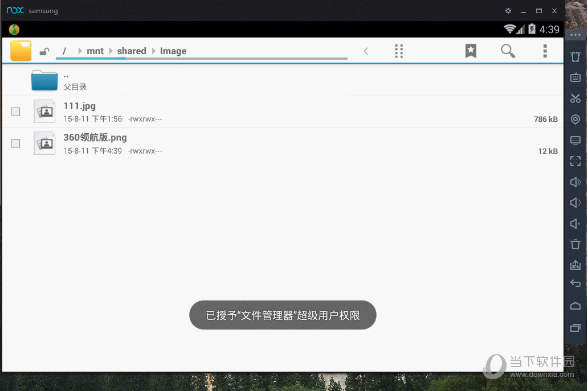This screenshot has height=391, width=588.
Task: Open the bookmarks star icon
Action: pos(471,51)
